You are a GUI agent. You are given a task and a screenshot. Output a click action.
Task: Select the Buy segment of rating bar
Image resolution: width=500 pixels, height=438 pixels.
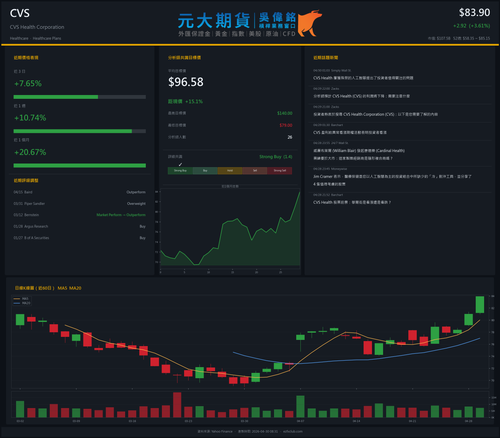pos(205,171)
